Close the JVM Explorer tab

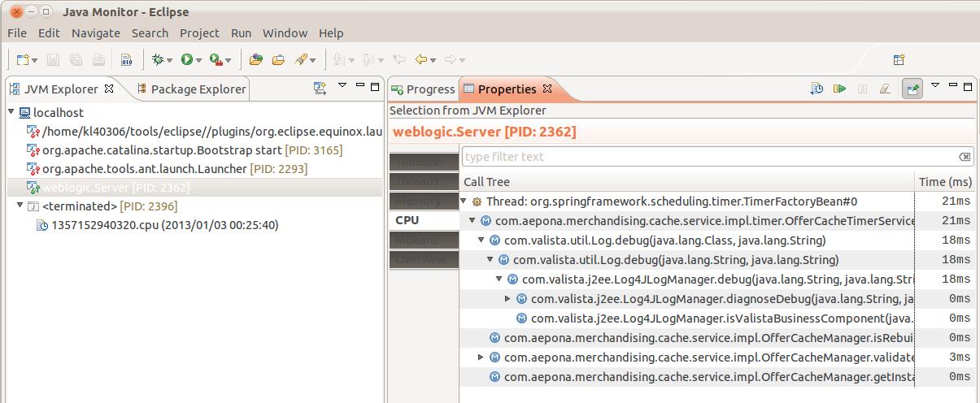click(x=109, y=89)
